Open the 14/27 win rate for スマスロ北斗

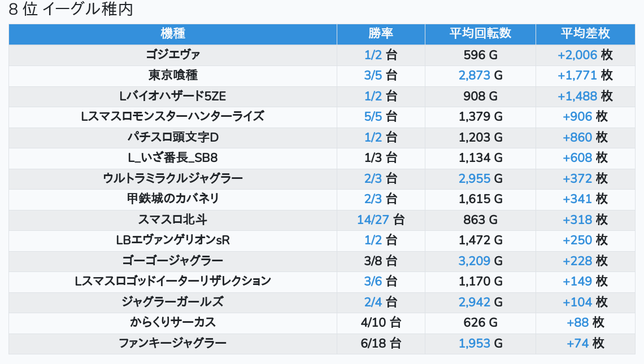373,220
